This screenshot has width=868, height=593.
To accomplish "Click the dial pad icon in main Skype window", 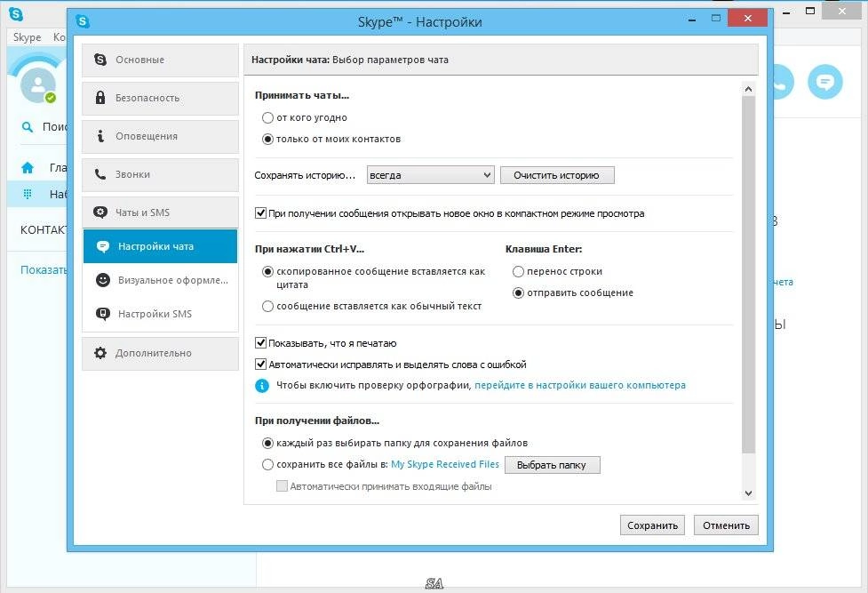I will (x=28, y=194).
